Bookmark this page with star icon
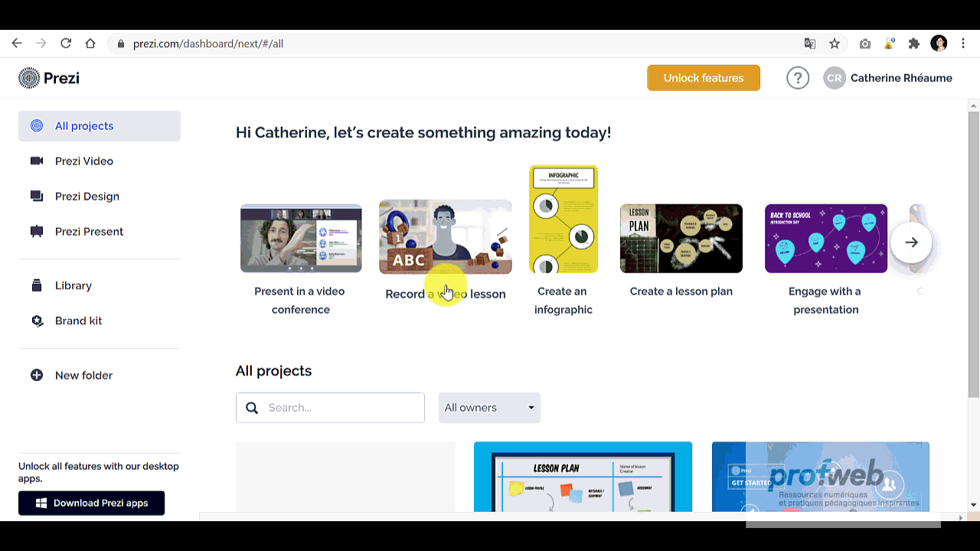 pos(835,44)
